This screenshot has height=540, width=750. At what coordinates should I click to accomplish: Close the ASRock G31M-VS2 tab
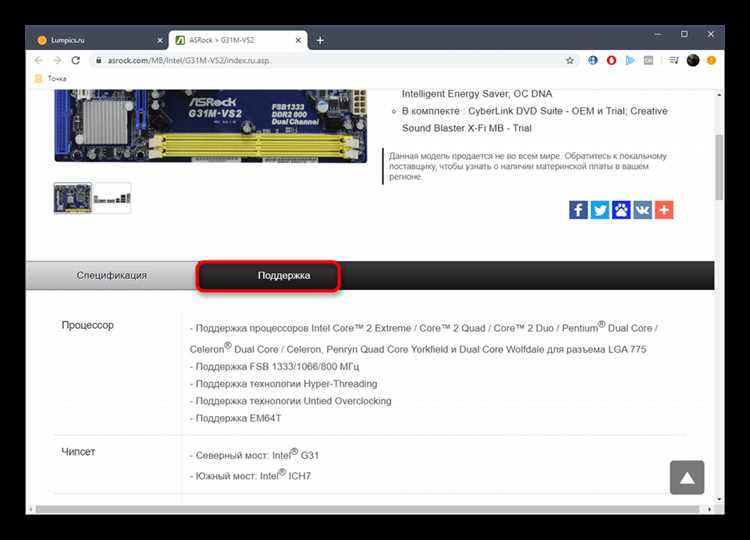click(x=298, y=40)
